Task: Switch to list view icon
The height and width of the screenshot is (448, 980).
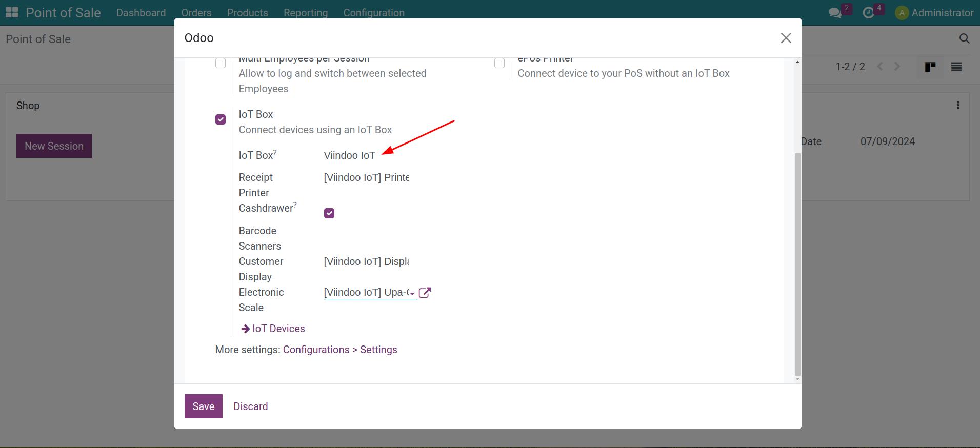Action: (x=956, y=67)
